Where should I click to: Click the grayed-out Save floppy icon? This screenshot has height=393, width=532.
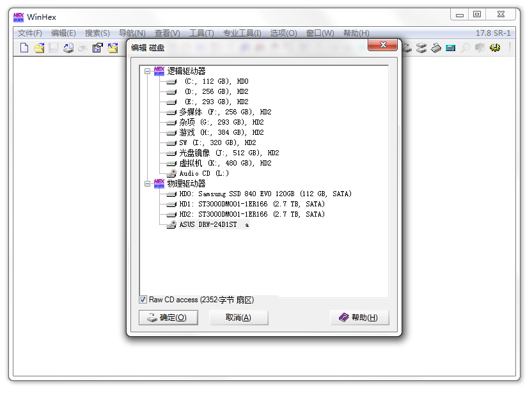pos(54,48)
